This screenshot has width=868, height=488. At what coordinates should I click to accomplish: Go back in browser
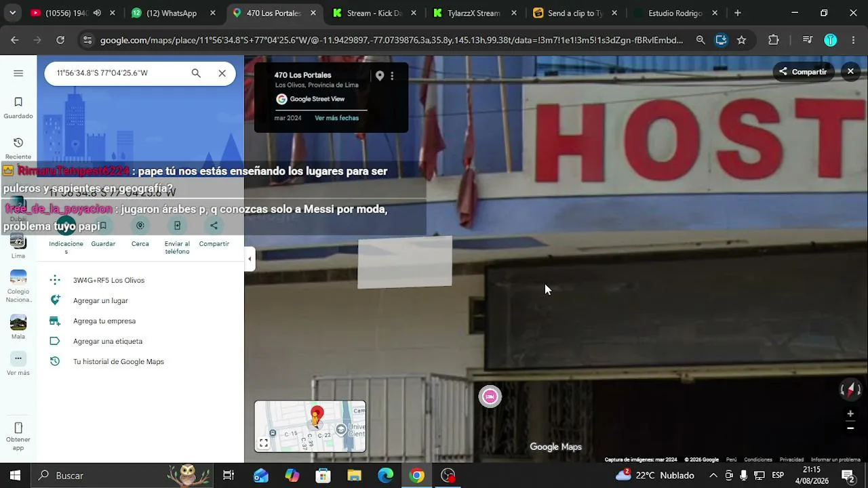point(14,40)
